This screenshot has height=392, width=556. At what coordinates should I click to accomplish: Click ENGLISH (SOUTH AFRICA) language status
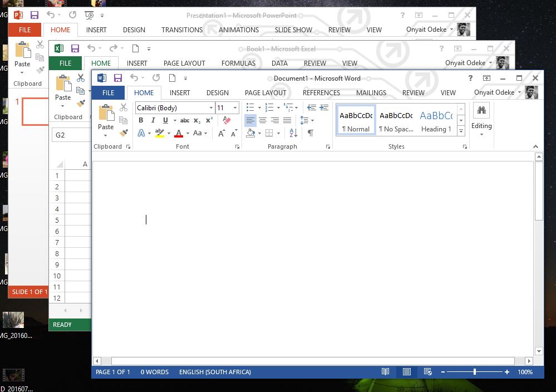(215, 372)
